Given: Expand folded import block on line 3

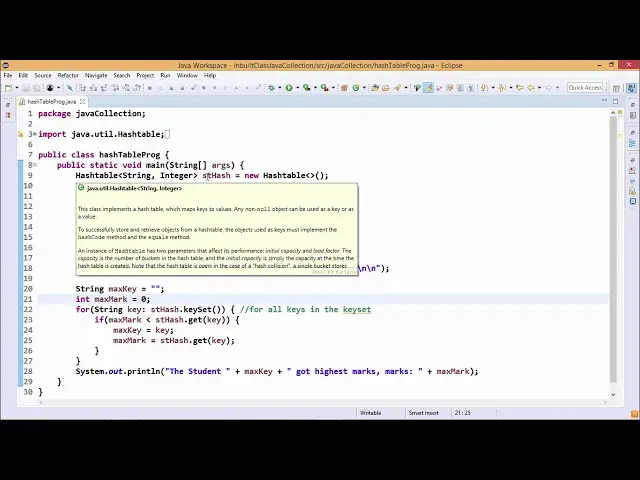Looking at the screenshot, I should click(x=35, y=134).
